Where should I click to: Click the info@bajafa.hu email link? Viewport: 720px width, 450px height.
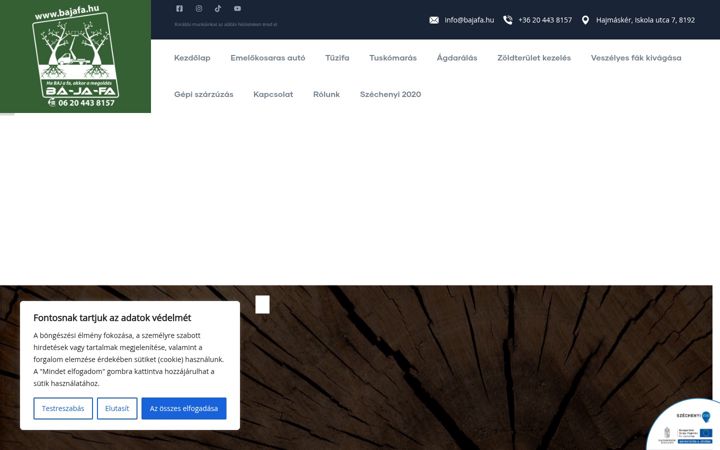click(x=469, y=20)
